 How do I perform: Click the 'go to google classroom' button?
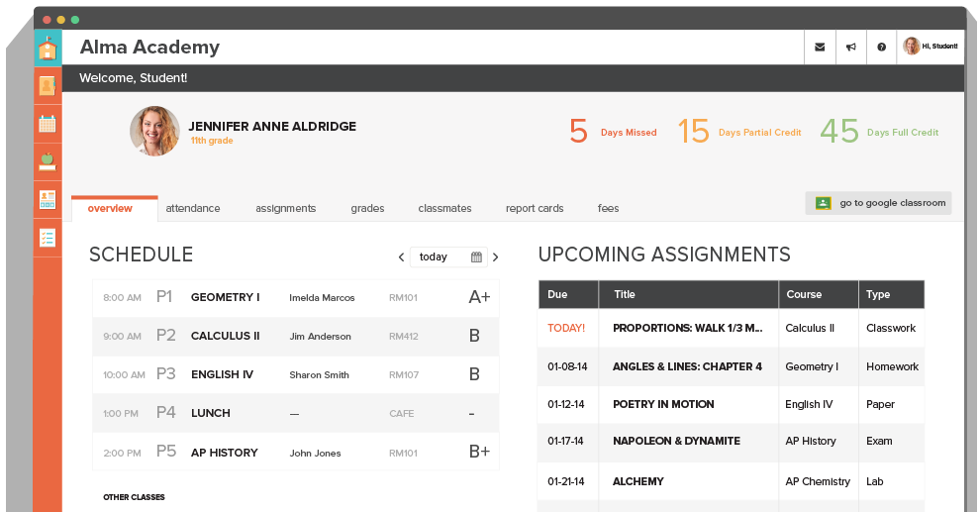[x=879, y=203]
